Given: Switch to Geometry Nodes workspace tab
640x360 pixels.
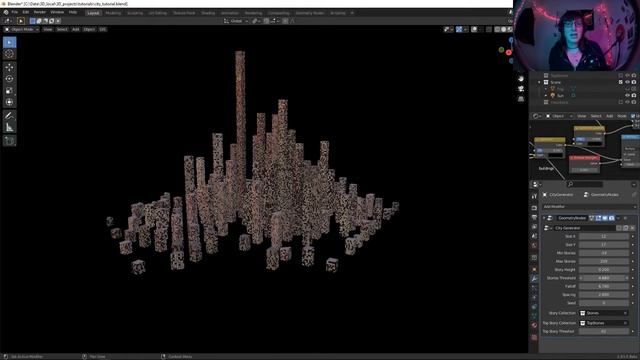Looking at the screenshot, I should pyautogui.click(x=309, y=13).
